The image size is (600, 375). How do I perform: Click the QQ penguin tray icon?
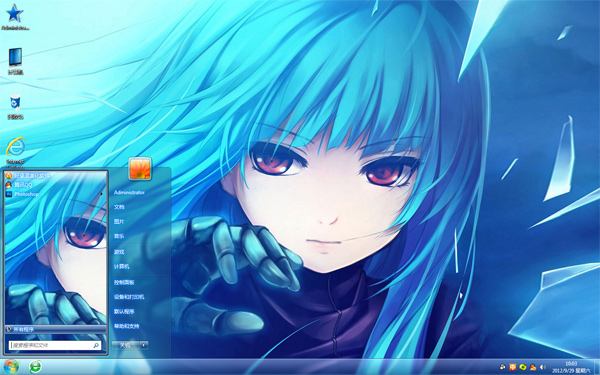[533, 367]
